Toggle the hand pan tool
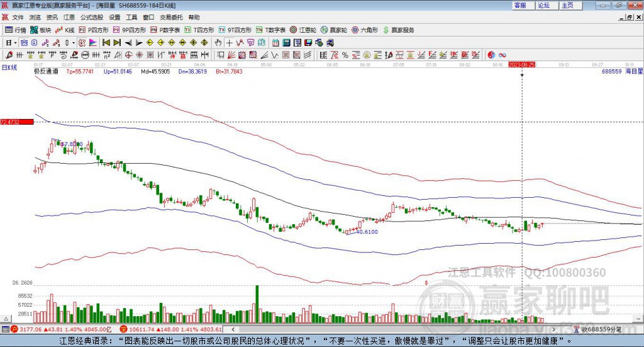 [x=218, y=43]
